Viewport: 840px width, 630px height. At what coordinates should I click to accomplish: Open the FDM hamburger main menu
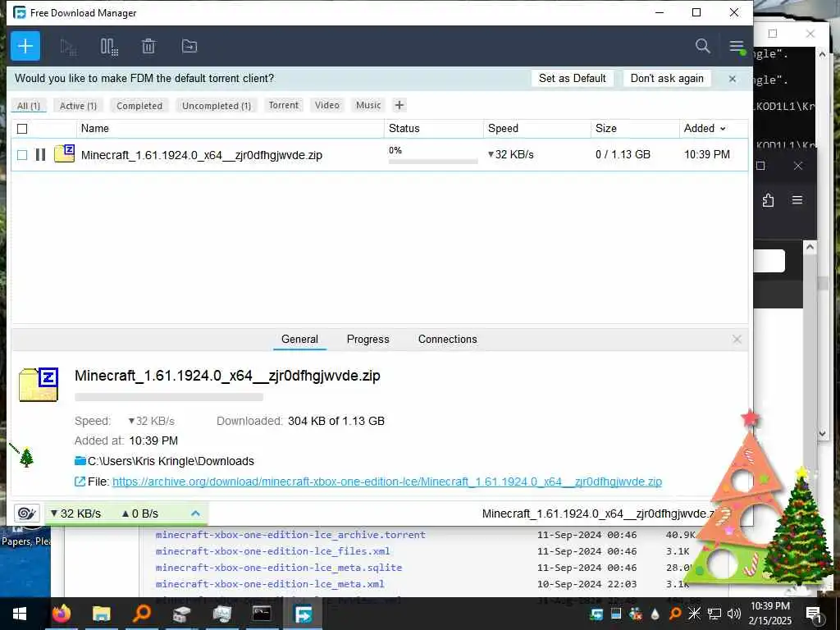(x=737, y=46)
